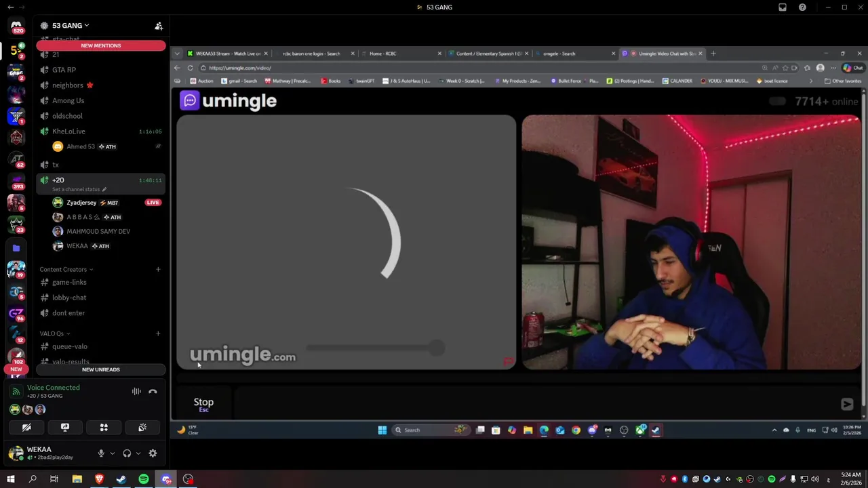
Task: Jump to NEW UNREADS
Action: pyautogui.click(x=101, y=369)
